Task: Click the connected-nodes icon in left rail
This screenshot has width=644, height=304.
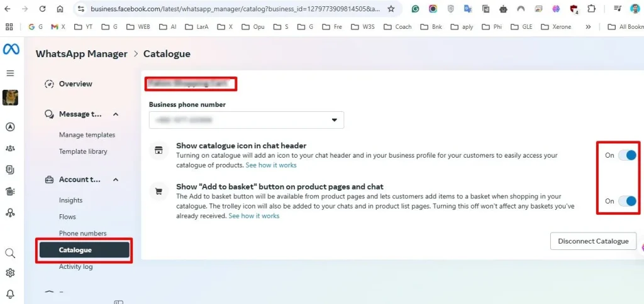Action: (x=10, y=212)
